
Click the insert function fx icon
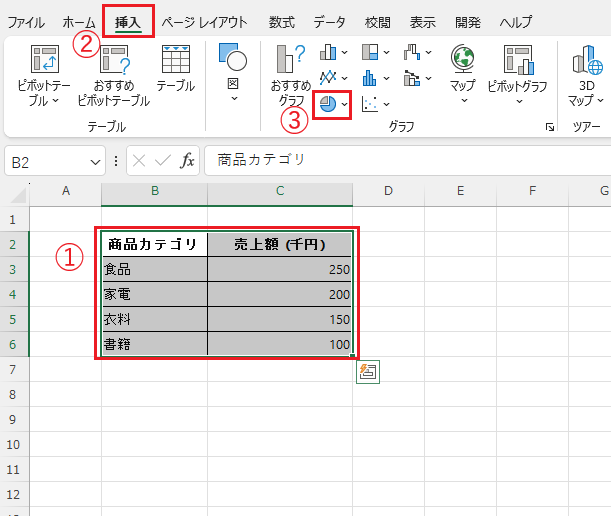pos(187,161)
